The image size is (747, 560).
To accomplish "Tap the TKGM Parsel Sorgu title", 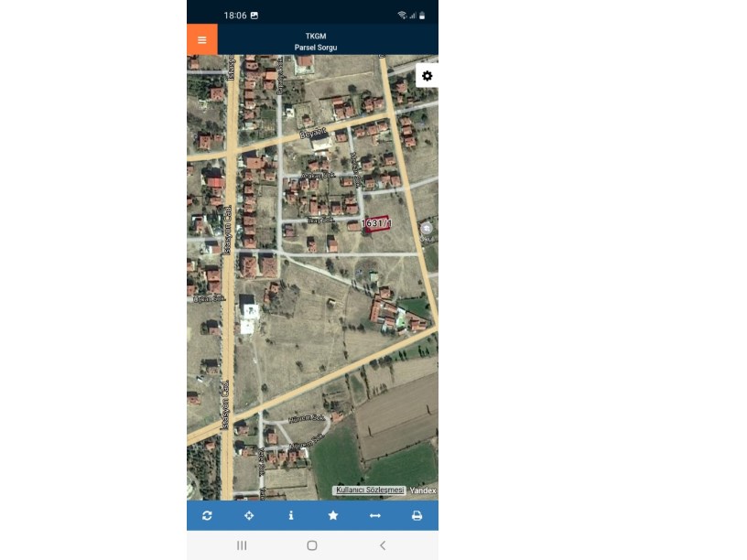I will tap(316, 41).
